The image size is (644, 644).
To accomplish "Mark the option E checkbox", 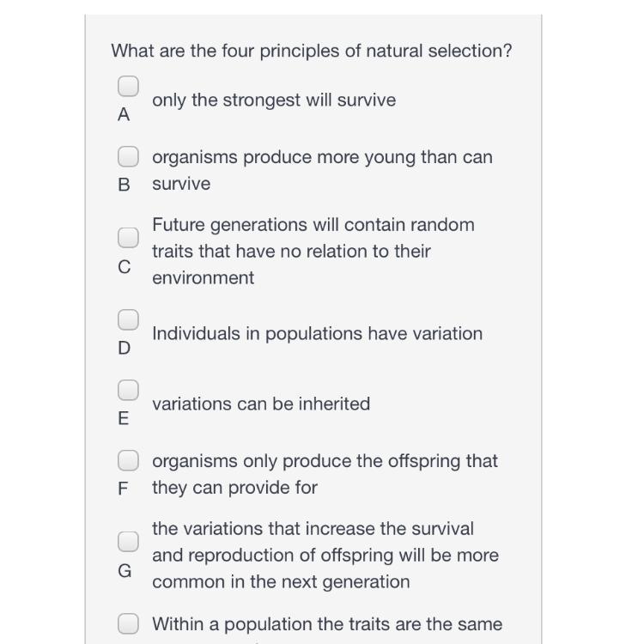I will tap(128, 389).
